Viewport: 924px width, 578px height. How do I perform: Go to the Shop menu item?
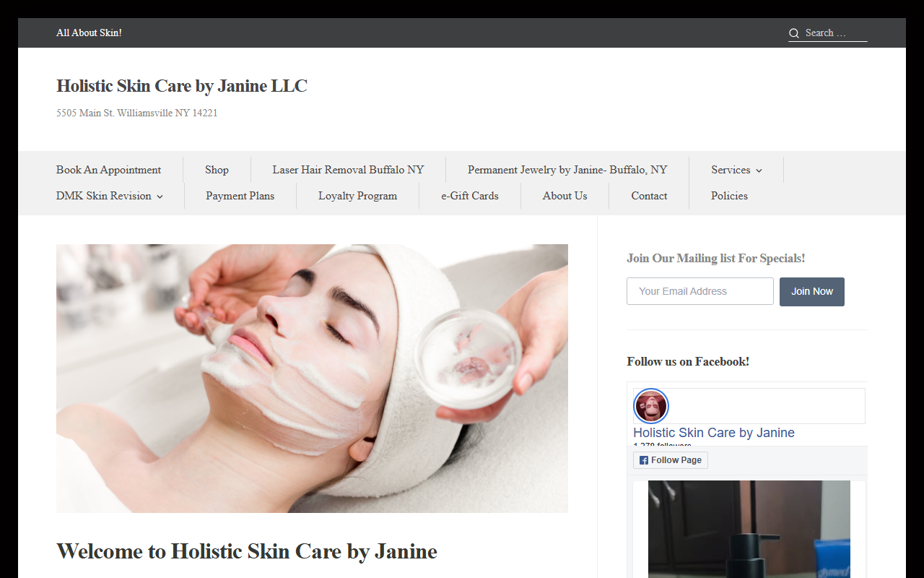click(x=217, y=170)
